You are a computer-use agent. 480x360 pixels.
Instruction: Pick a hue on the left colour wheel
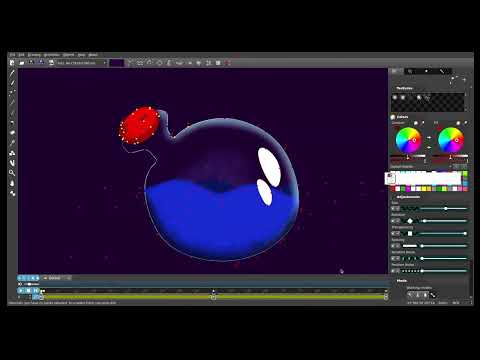tap(408, 140)
